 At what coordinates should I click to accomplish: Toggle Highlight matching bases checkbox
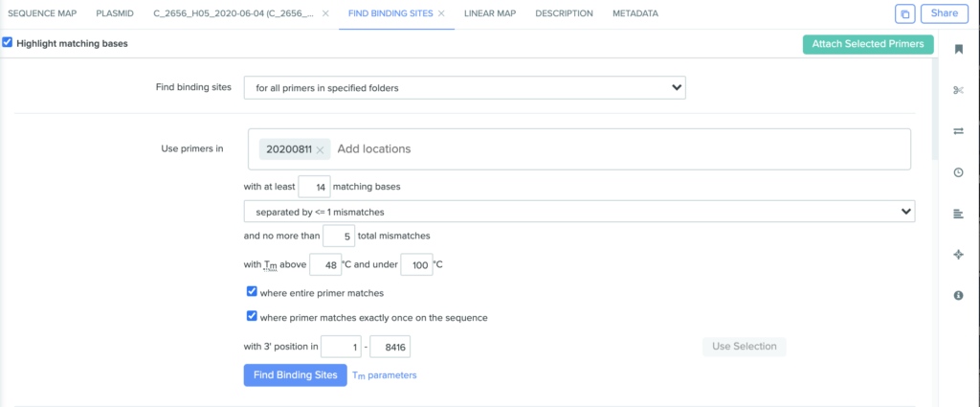pos(8,43)
